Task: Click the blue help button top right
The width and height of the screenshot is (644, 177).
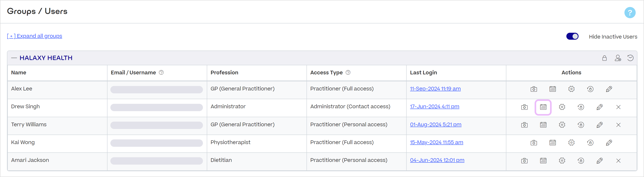Action: 630,13
